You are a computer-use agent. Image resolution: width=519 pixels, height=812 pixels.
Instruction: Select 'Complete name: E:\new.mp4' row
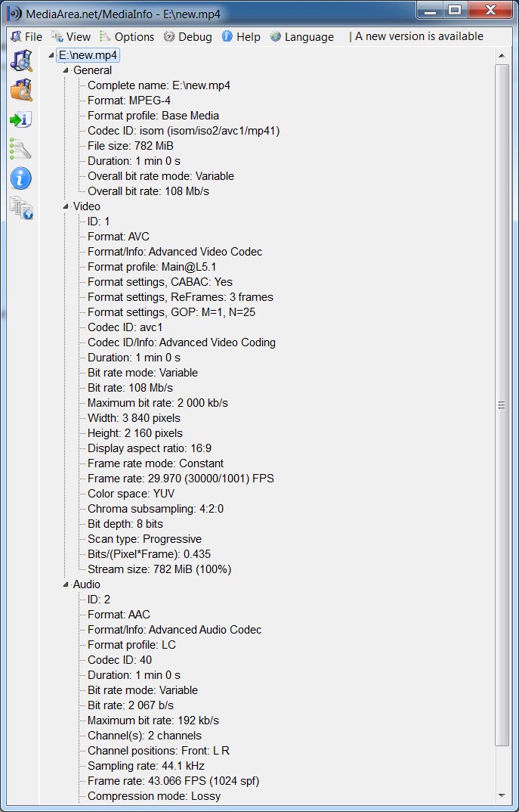point(159,85)
